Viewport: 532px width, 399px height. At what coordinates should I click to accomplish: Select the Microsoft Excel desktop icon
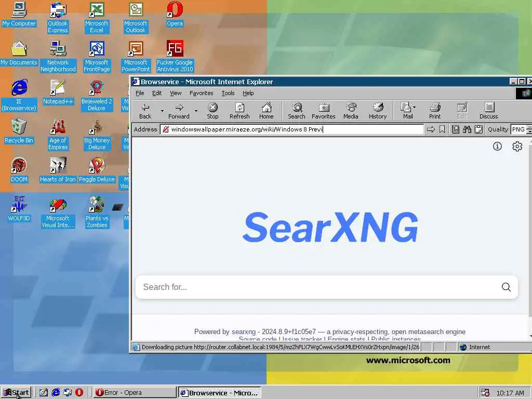(97, 17)
